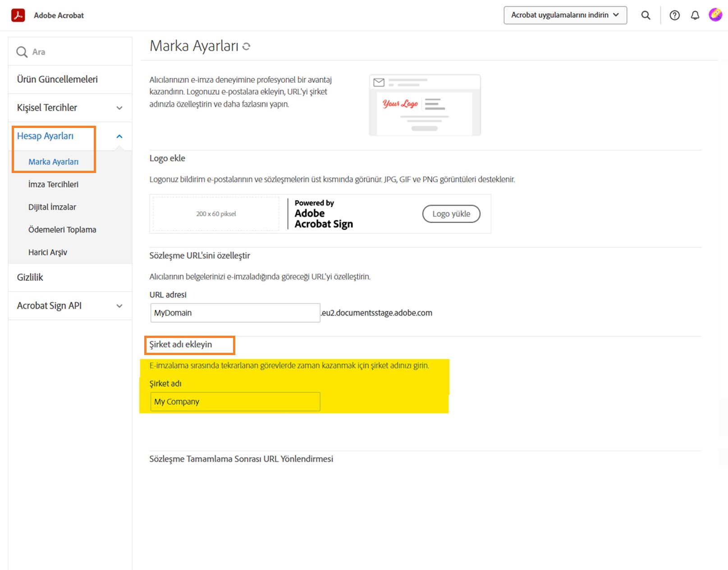Click the Sözleşme URL'sini özelleştir heading
This screenshot has height=570, width=728.
(x=200, y=255)
